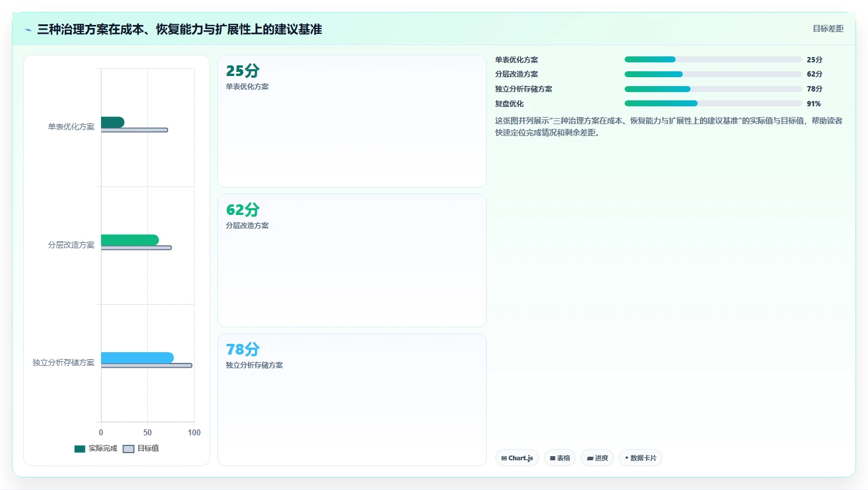The height and width of the screenshot is (490, 868).
Task: Open the 78分 独立分析存储方案 data card
Action: click(352, 400)
